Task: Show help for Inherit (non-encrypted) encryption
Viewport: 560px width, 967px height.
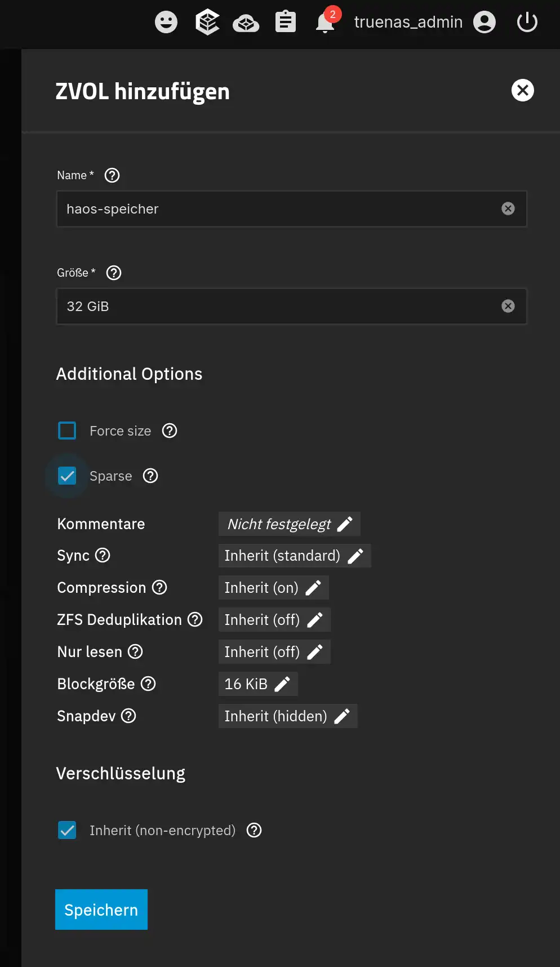Action: pyautogui.click(x=254, y=830)
